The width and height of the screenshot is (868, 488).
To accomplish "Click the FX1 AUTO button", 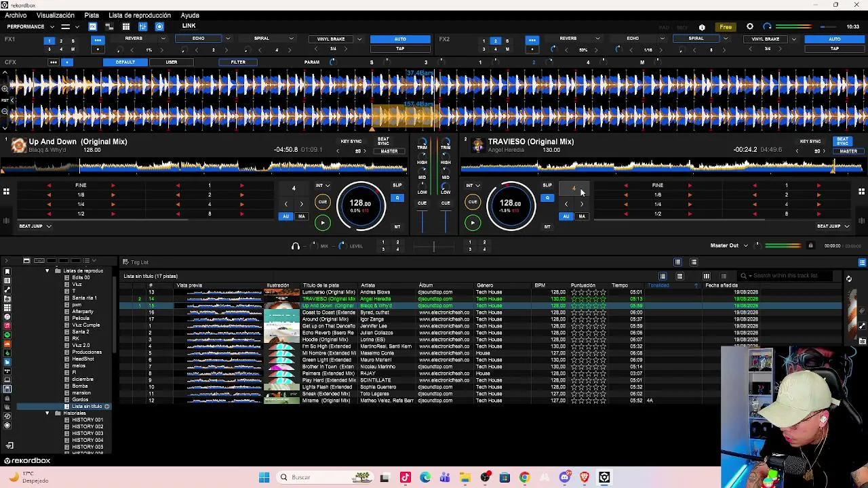I will (400, 39).
